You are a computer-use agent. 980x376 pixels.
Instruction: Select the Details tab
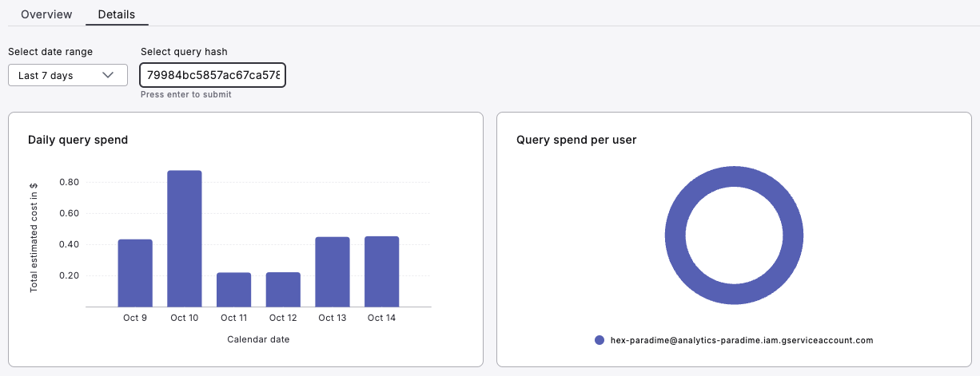117,14
